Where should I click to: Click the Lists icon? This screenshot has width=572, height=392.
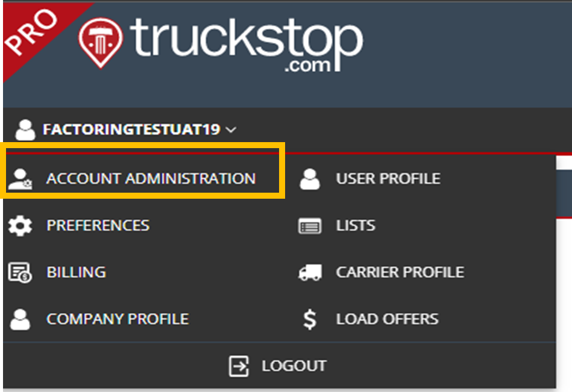pyautogui.click(x=310, y=225)
